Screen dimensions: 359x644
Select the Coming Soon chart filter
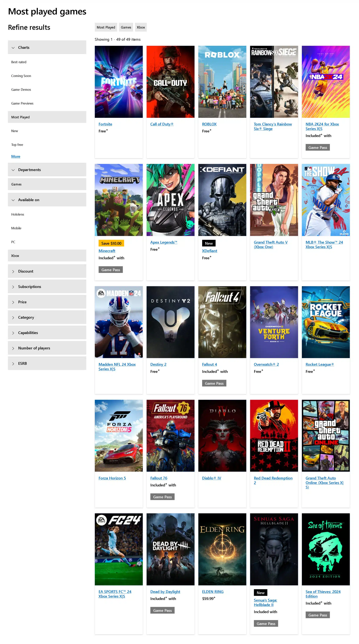(47, 76)
